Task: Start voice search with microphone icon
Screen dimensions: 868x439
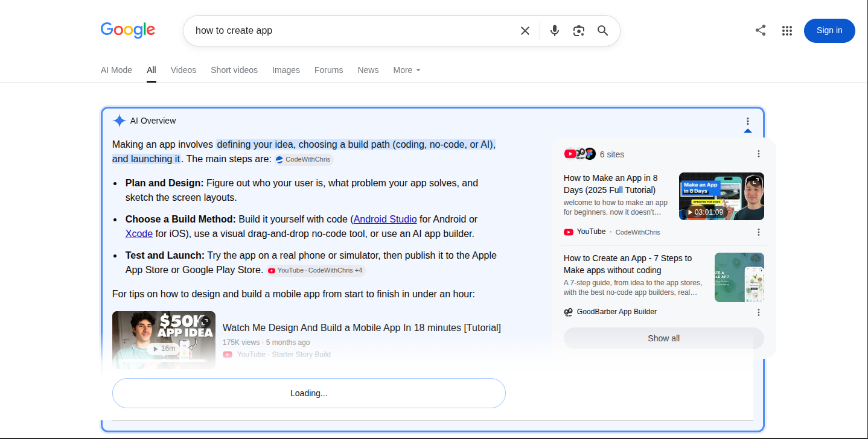Action: (555, 31)
